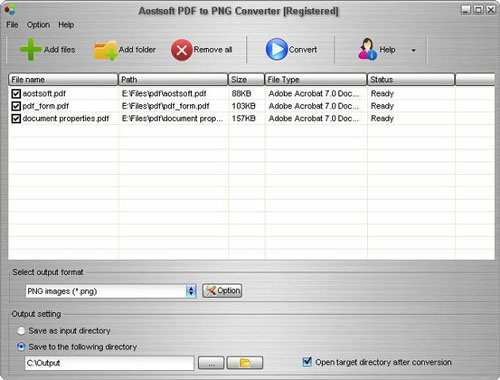Open the File menu
Image resolution: width=500 pixels, height=380 pixels.
coord(12,25)
